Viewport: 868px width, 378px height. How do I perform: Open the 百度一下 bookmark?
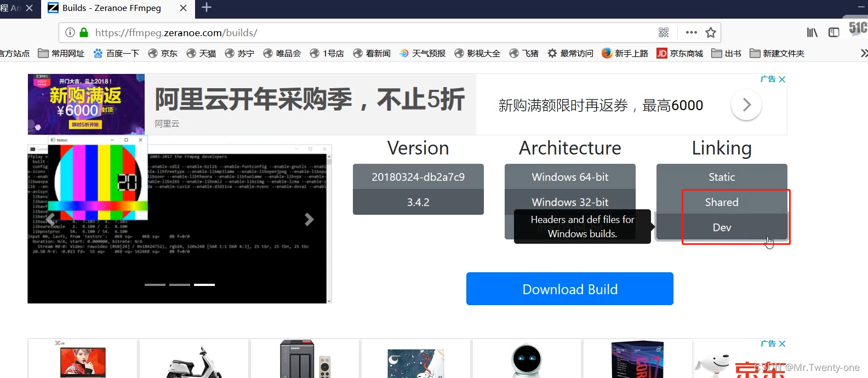[116, 53]
